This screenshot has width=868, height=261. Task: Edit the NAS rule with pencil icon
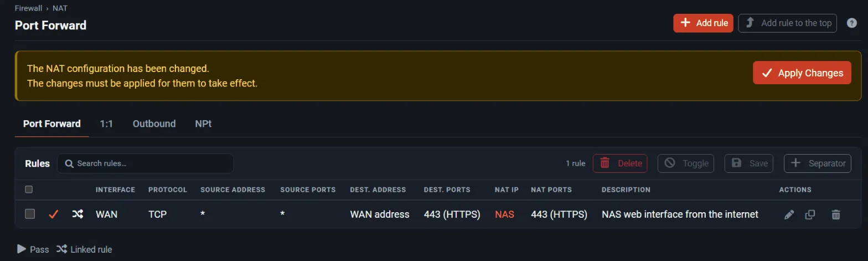tap(789, 214)
